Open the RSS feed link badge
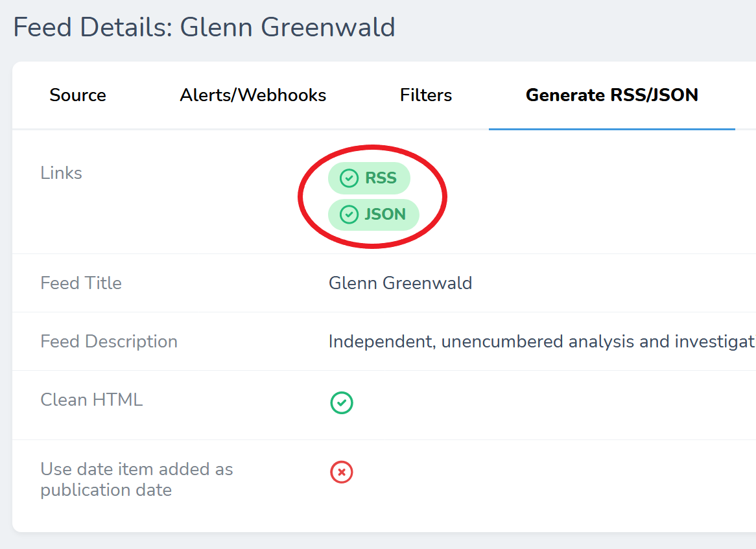The width and height of the screenshot is (756, 549). [369, 178]
